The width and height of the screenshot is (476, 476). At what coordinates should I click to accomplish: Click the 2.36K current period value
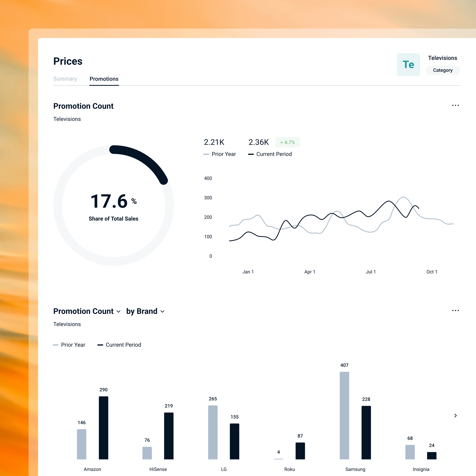coord(259,142)
